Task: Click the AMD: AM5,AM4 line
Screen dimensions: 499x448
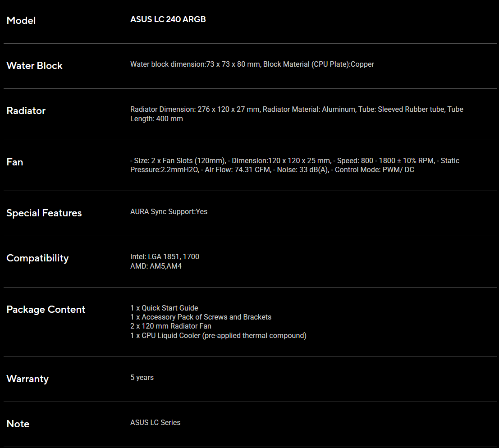Action: pos(156,266)
